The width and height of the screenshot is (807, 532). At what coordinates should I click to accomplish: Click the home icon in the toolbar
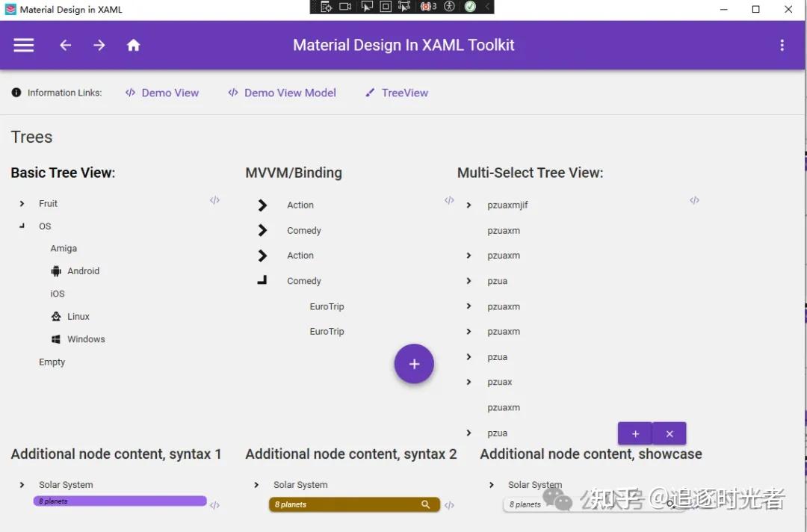133,45
